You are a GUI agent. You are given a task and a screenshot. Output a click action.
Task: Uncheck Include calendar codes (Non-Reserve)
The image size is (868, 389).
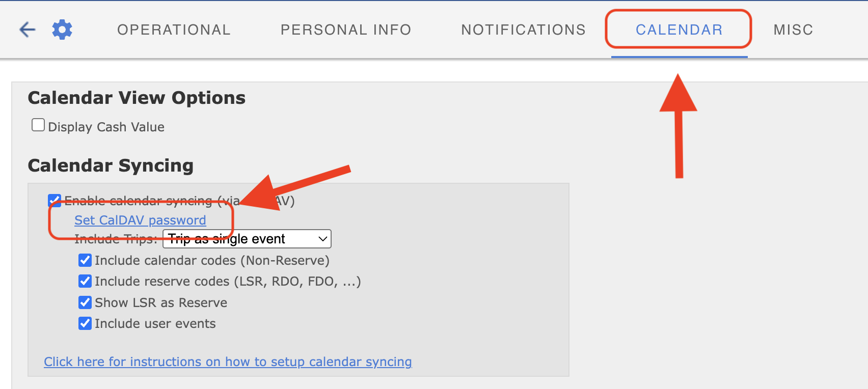tap(85, 260)
